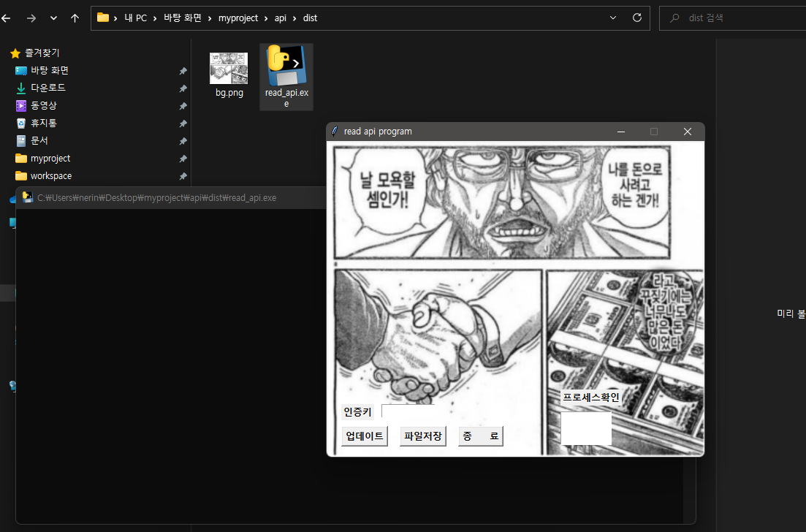Unpin 바탕 화면 pin icon
Viewport: 806px width, 532px height.
(183, 71)
